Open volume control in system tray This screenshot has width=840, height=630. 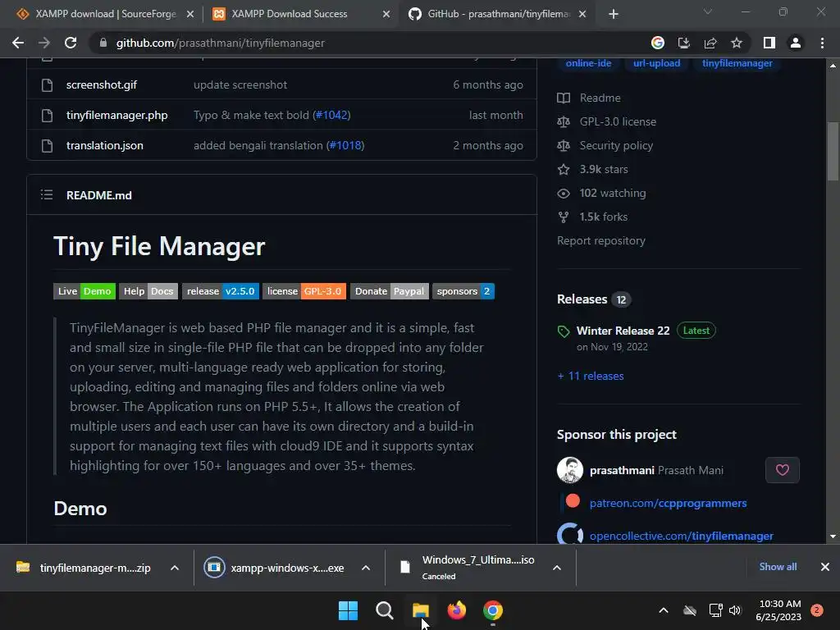(735, 610)
